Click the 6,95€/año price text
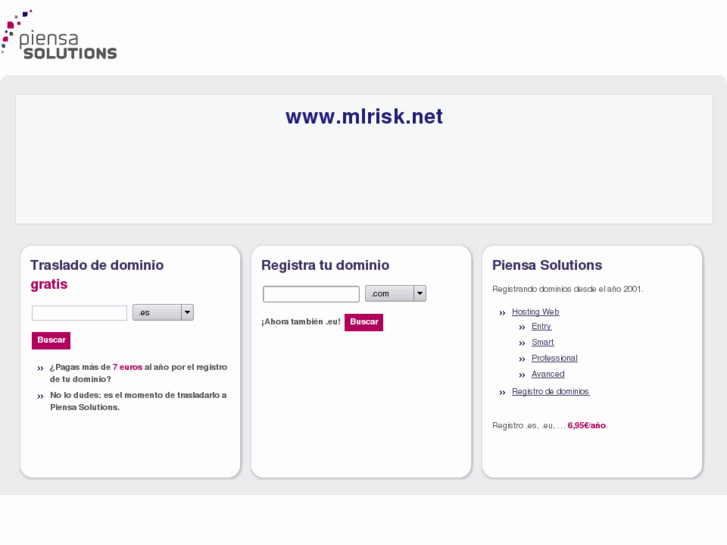Viewport: 727px width, 545px height. pyautogui.click(x=587, y=425)
